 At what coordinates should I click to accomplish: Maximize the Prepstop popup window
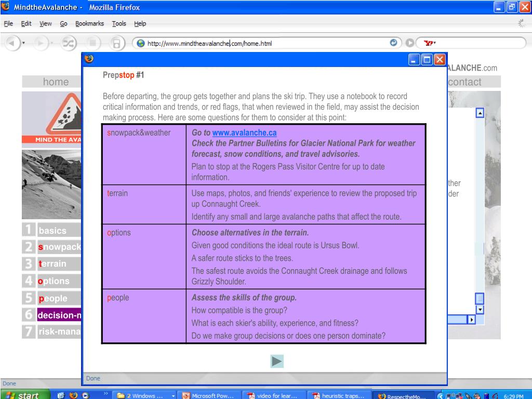(427, 60)
